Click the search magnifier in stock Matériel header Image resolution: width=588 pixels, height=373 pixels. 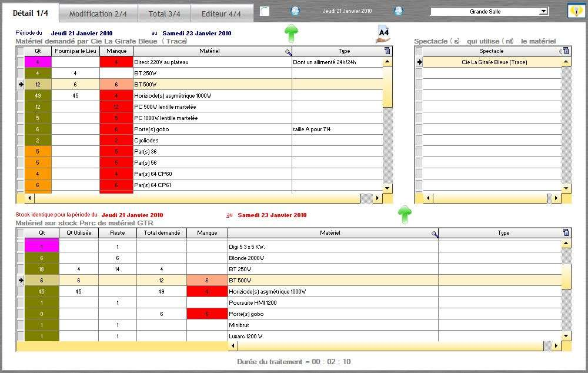435,234
